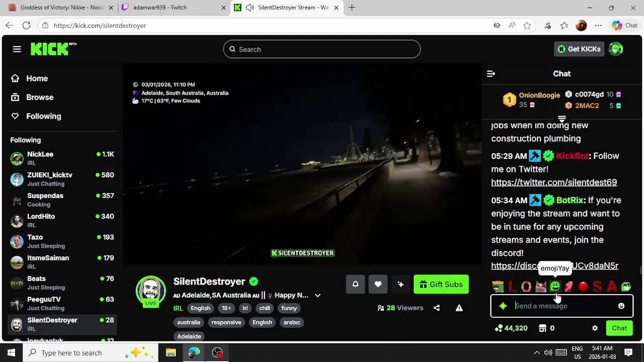The width and height of the screenshot is (644, 362).
Task: Open chat settings gear
Action: pyautogui.click(x=595, y=328)
